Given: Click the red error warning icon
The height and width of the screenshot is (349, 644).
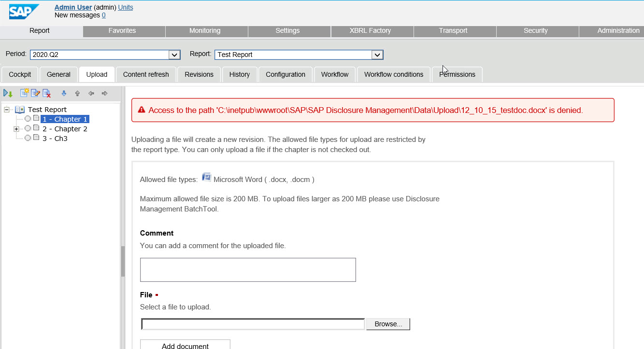Looking at the screenshot, I should pos(142,110).
